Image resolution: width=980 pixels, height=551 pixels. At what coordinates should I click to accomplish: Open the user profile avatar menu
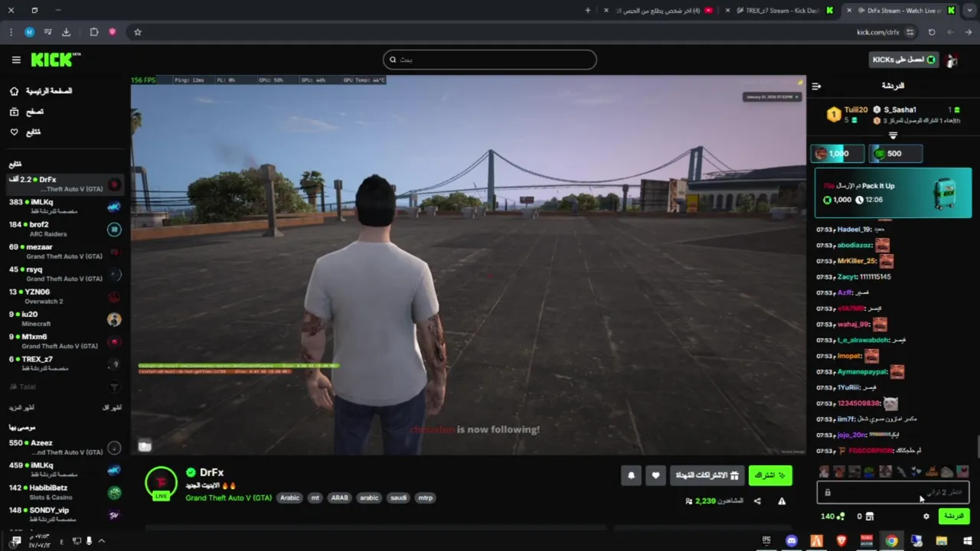pyautogui.click(x=952, y=60)
